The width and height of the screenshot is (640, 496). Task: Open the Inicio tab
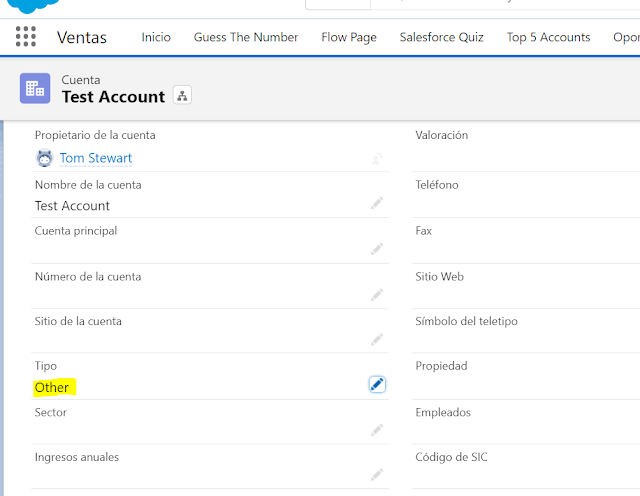tap(156, 37)
